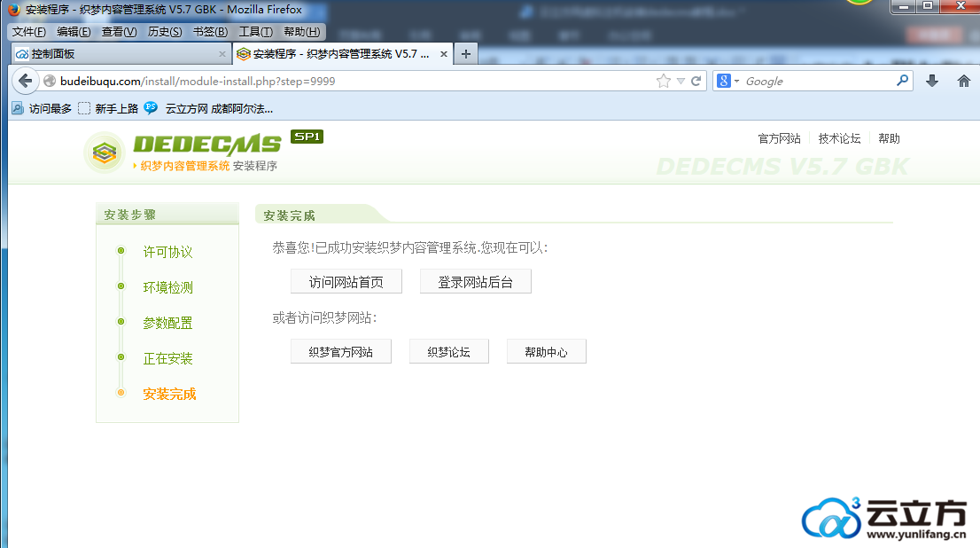
Task: Click the 帮助中心 button
Action: (x=546, y=351)
